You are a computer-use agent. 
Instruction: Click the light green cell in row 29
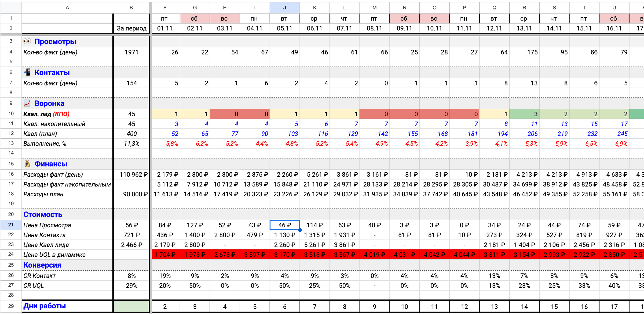pyautogui.click(x=131, y=306)
